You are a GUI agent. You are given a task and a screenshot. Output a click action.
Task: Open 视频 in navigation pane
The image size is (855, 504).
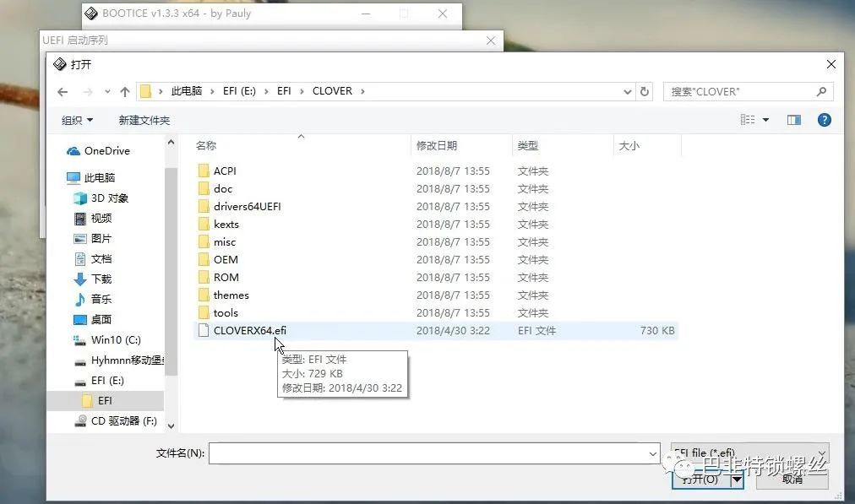coord(93,218)
